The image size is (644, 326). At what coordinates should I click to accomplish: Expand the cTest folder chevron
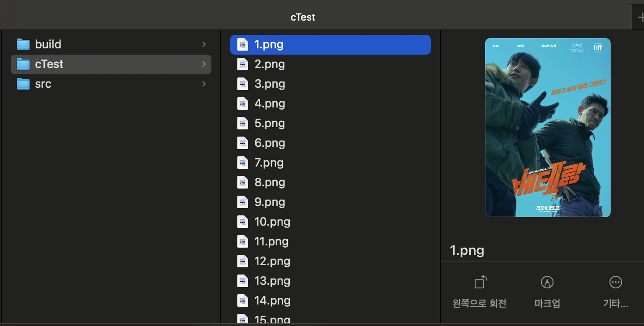tap(204, 64)
